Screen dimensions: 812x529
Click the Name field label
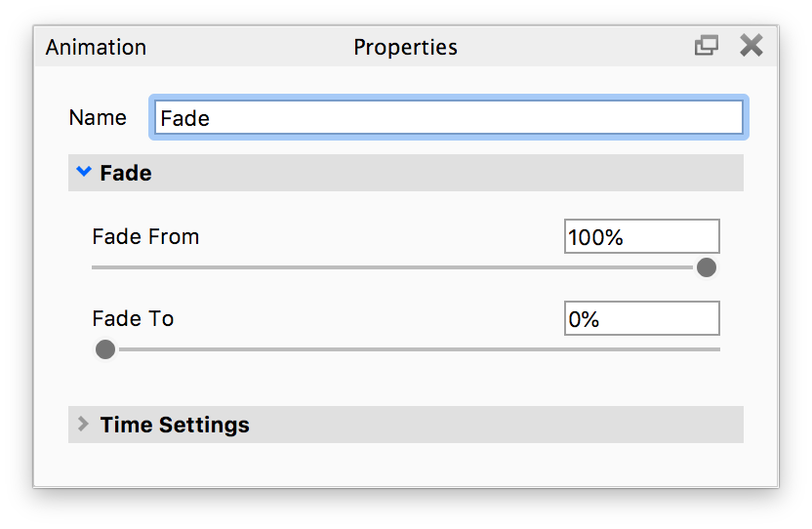[98, 118]
